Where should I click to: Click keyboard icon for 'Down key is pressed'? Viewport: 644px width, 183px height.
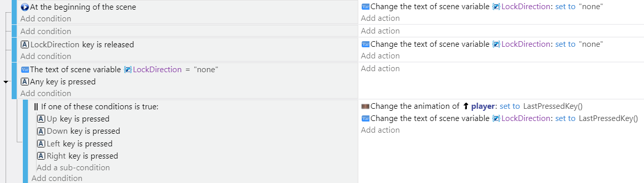(41, 131)
